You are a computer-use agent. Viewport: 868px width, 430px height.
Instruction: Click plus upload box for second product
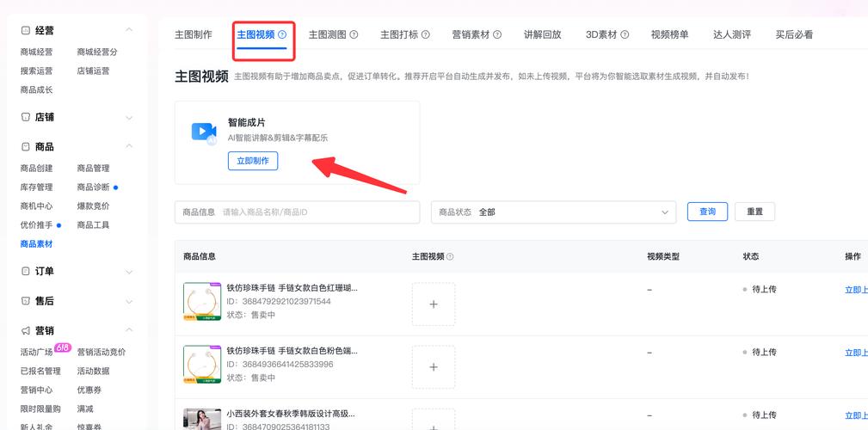coord(434,366)
